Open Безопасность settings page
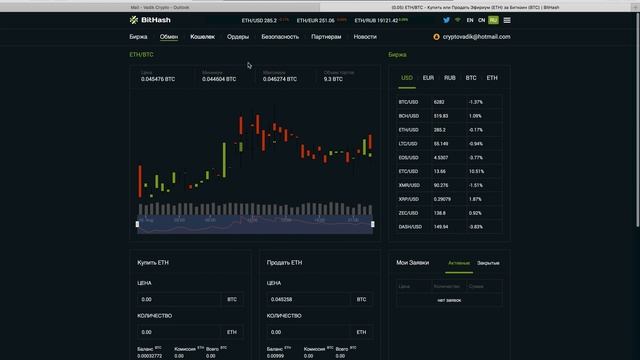 [280, 37]
